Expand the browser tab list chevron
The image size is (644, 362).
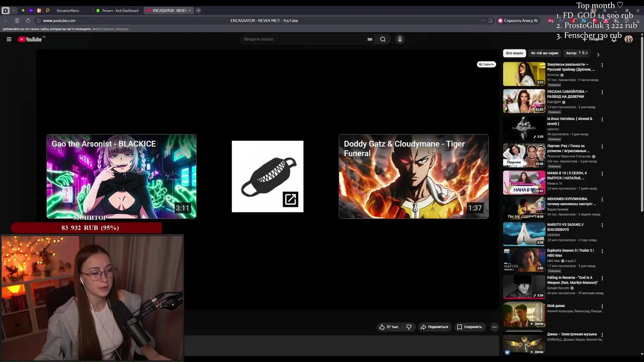[14, 10]
